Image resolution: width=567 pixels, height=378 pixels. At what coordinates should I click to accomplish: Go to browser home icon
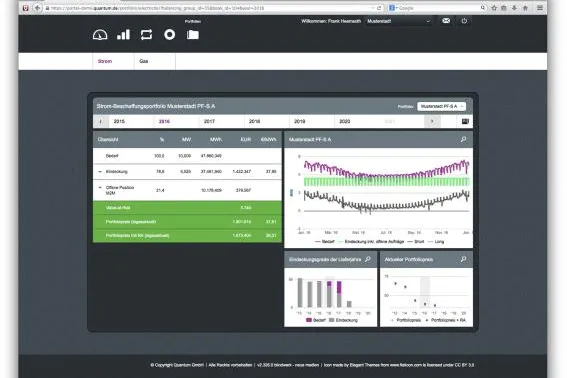(x=525, y=8)
